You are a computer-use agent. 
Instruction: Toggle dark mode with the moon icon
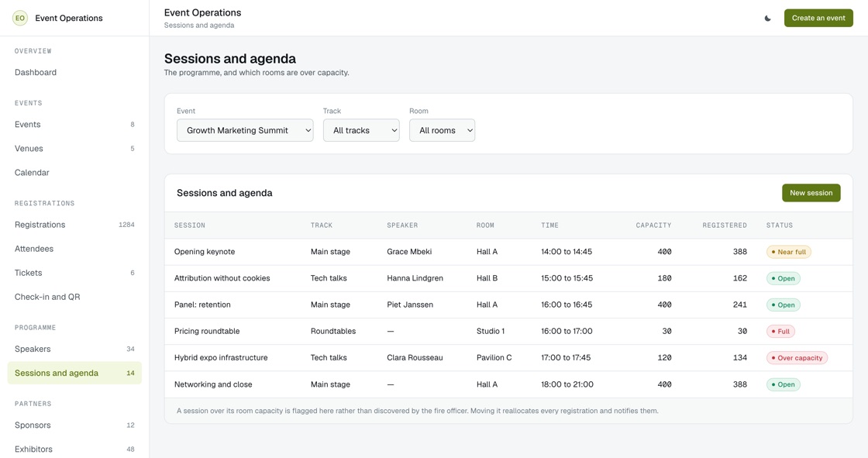(x=768, y=19)
